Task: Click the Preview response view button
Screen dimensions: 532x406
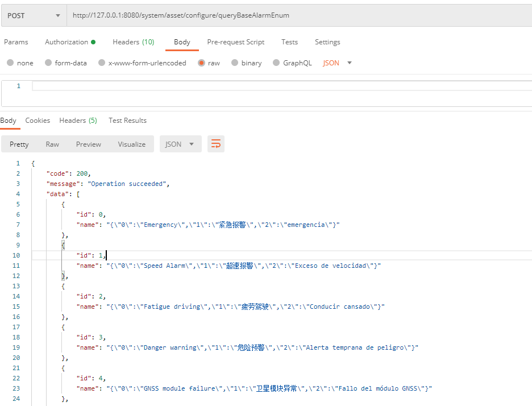Action: (x=89, y=144)
